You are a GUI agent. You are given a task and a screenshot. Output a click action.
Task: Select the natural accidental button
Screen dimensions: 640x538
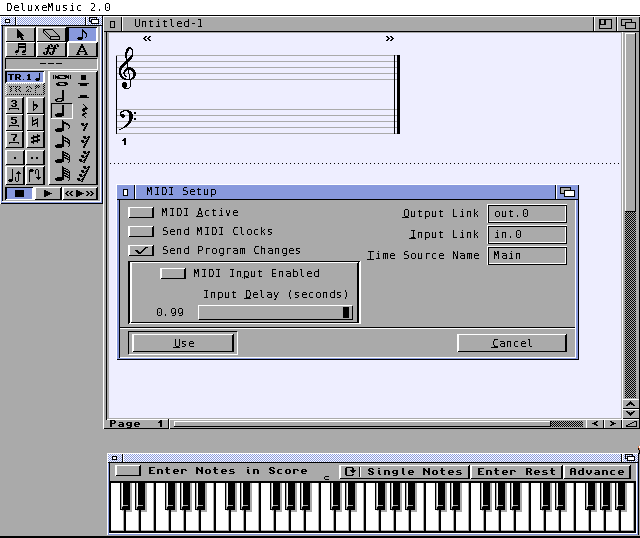coord(36,122)
